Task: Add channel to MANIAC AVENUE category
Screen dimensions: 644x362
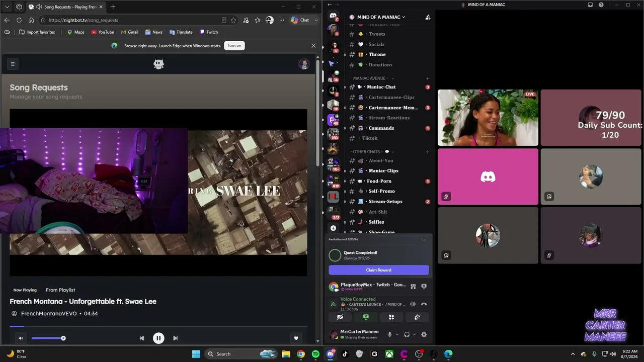Action: pos(428,78)
